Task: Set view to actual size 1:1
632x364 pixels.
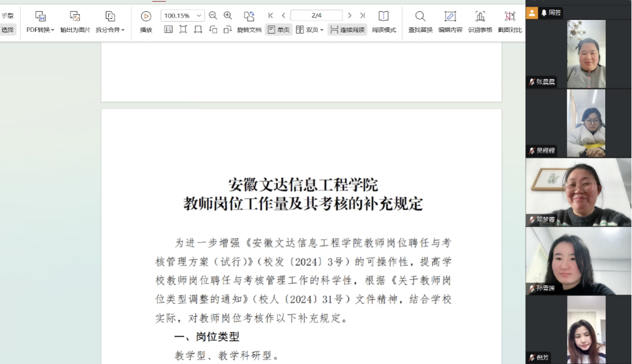Action: click(x=168, y=30)
